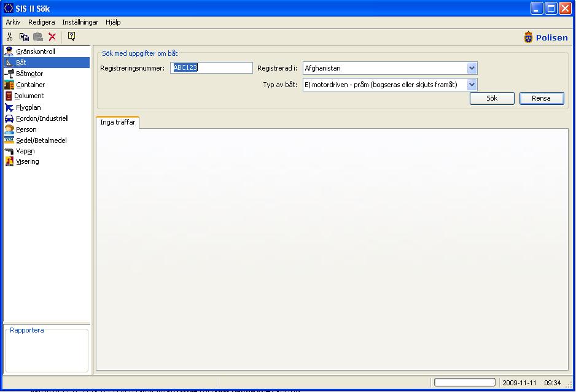
Task: Click the Person face icon
Action: click(x=9, y=129)
